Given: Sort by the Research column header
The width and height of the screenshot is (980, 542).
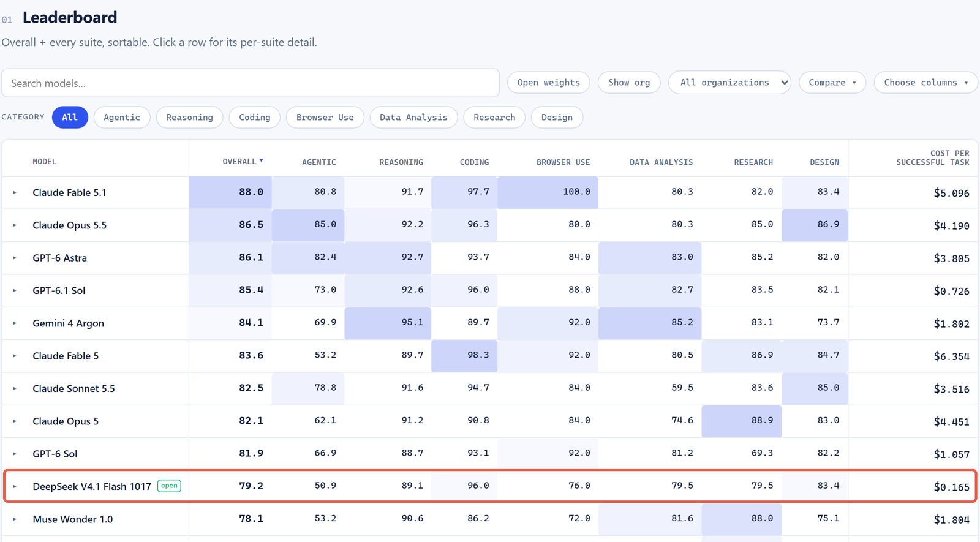Looking at the screenshot, I should click(753, 162).
